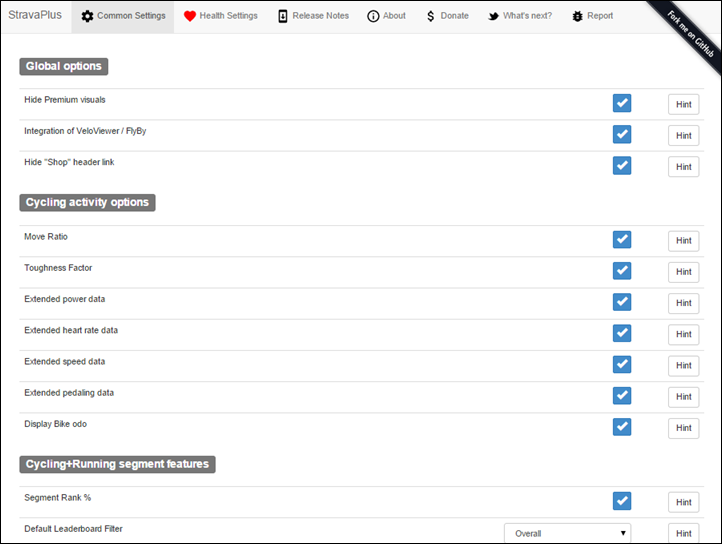
Task: Toggle Extended power data checkbox
Action: coord(622,302)
